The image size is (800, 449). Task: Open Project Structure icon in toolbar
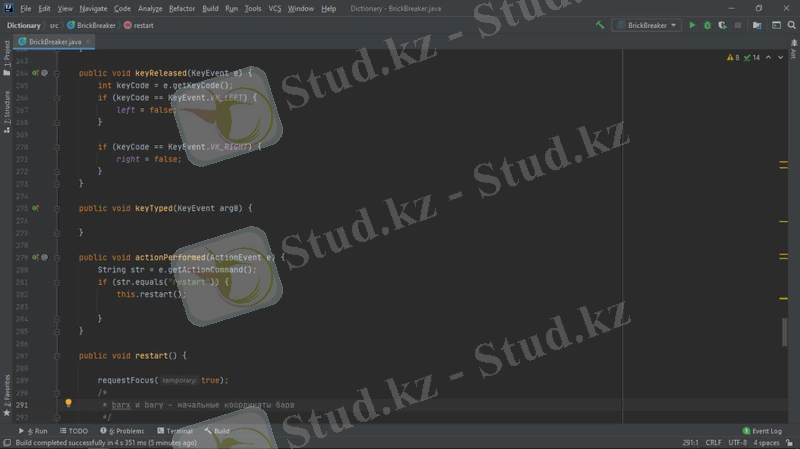(x=757, y=25)
